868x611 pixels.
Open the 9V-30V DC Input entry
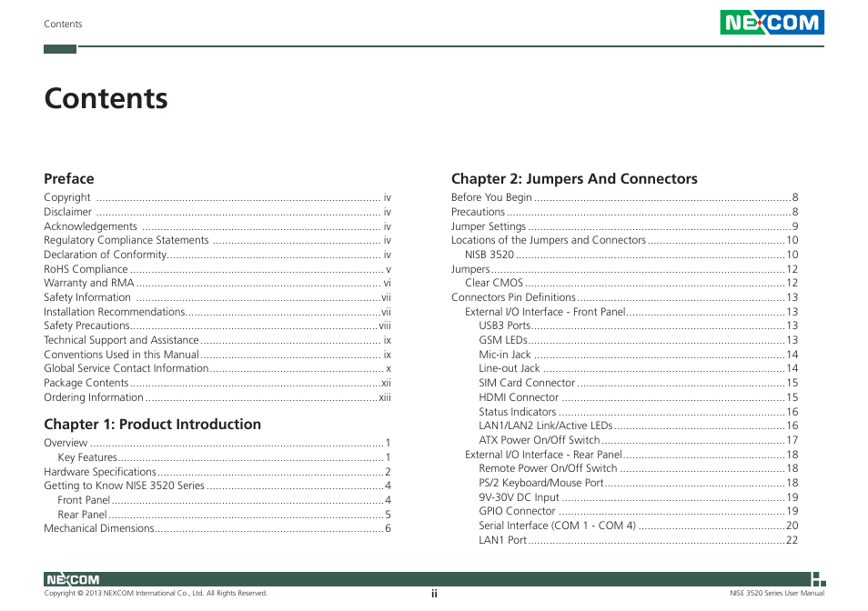coord(639,497)
